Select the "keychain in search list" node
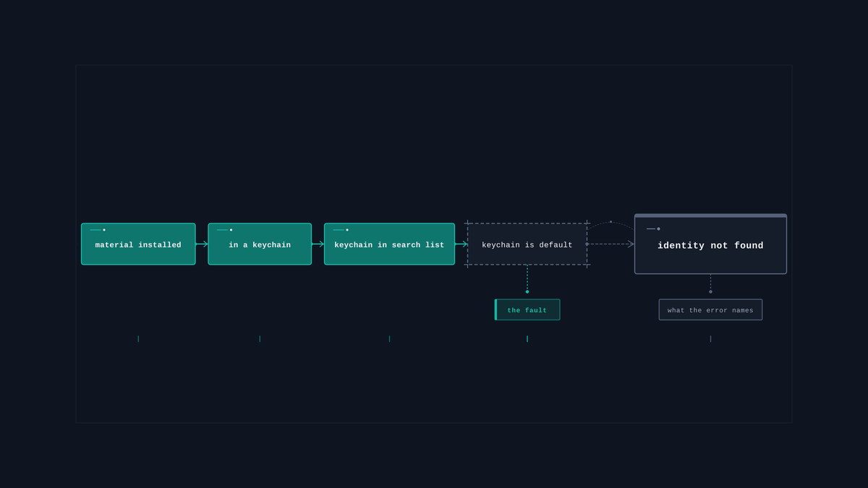The height and width of the screenshot is (488, 868). (x=389, y=244)
